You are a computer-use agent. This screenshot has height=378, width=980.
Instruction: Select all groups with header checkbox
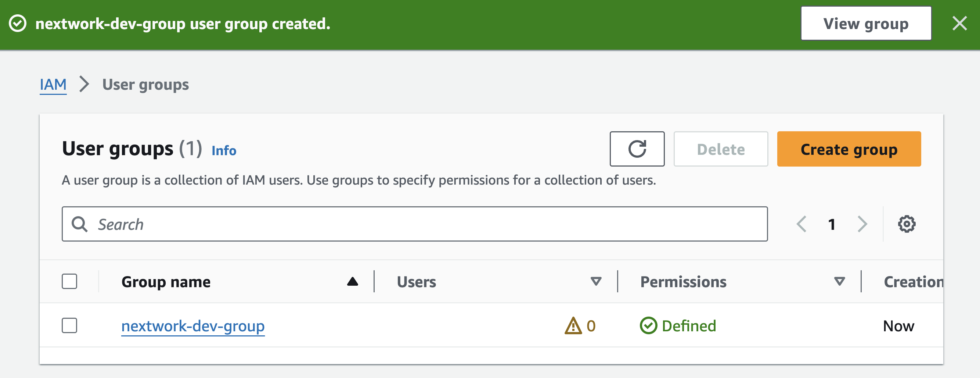coord(70,282)
